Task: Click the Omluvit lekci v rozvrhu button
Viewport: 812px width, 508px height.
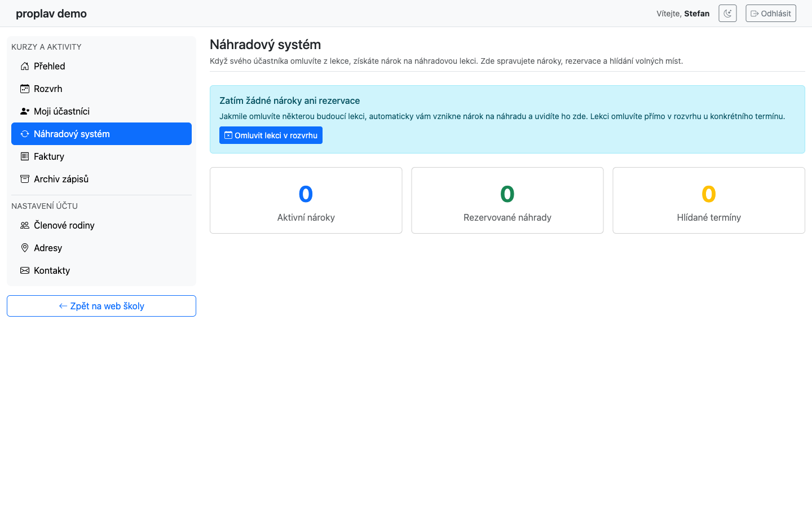Action: point(271,135)
